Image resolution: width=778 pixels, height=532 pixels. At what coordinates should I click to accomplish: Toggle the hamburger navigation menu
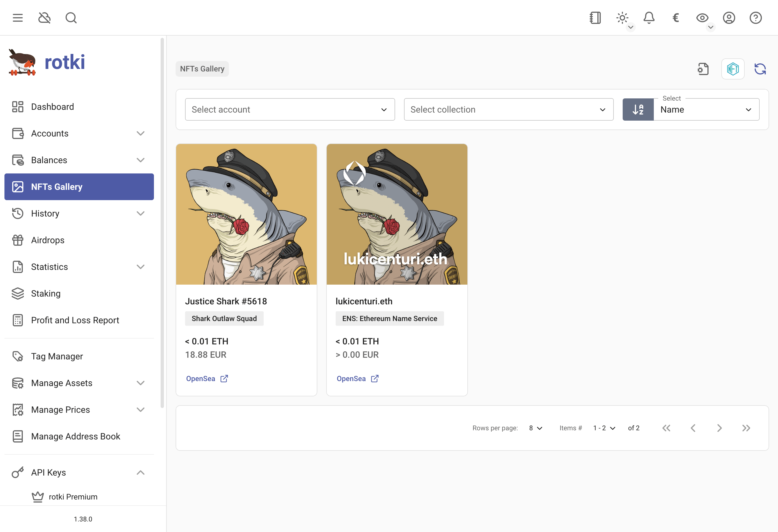pos(18,18)
